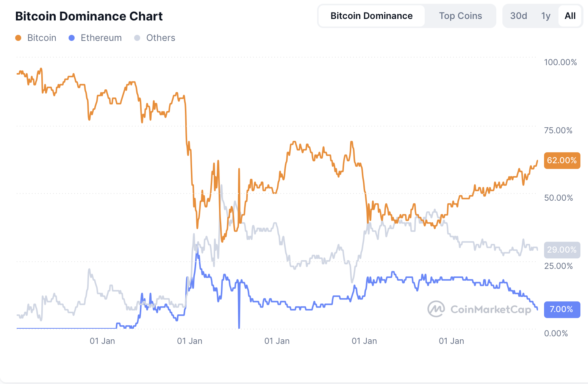Select the 1y time range
Screen dimensions: 588x384
(x=546, y=16)
